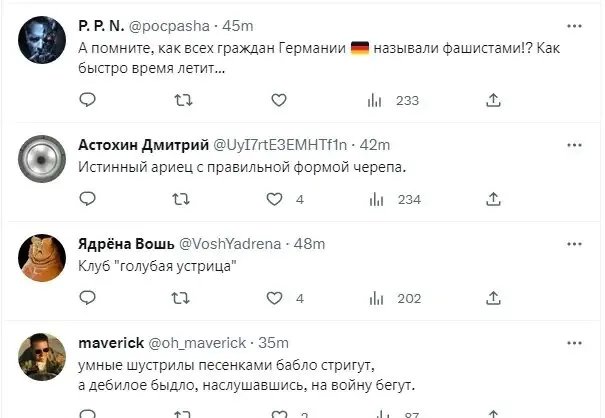This screenshot has height=418, width=605.
Task: Click Астохин Дмитрий's avatar picture
Action: (42, 162)
